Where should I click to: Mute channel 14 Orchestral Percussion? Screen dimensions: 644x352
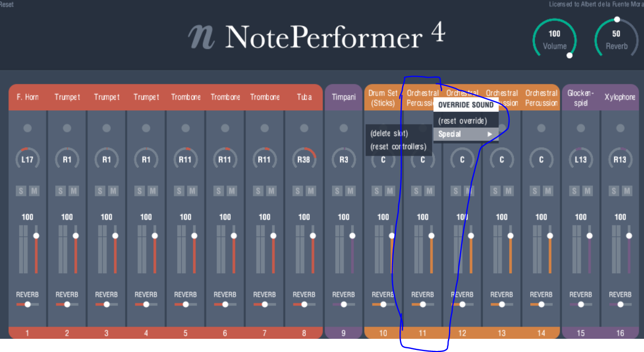click(548, 191)
